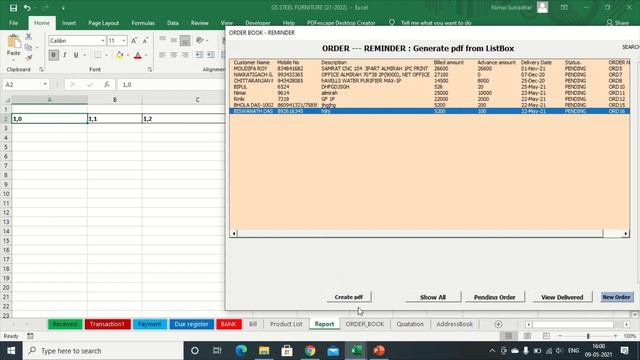Decrease indent in Alignment group

[199, 55]
